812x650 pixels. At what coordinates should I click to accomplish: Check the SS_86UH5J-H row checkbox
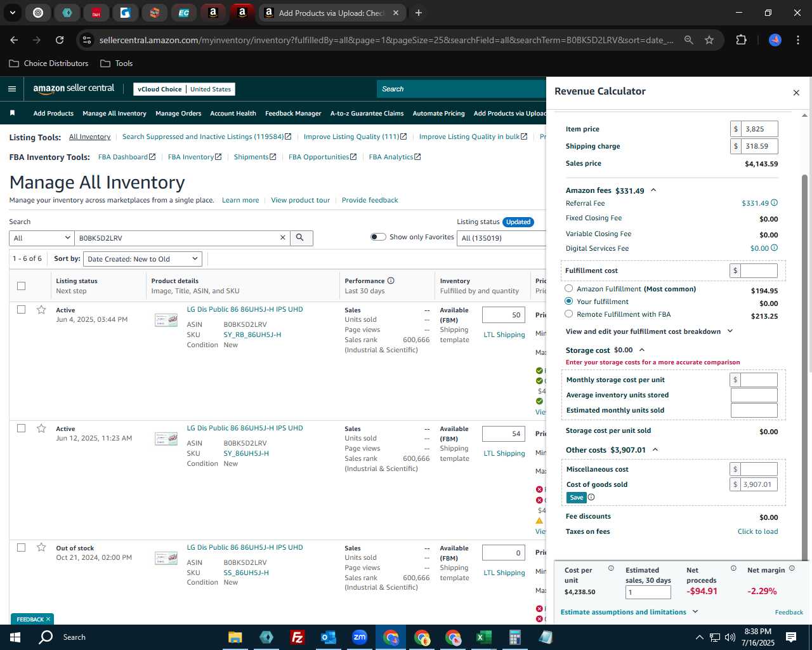tap(22, 547)
